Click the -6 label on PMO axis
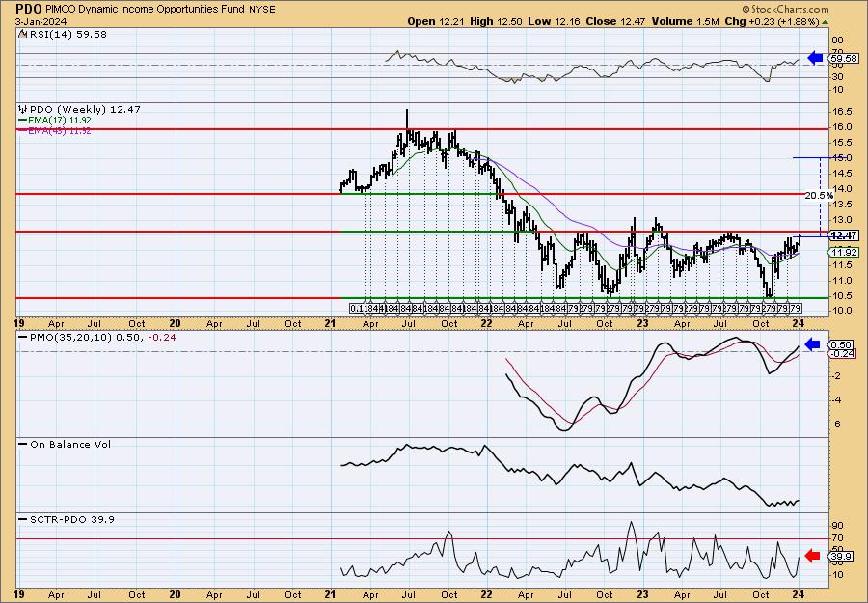This screenshot has height=603, width=868. pos(837,425)
